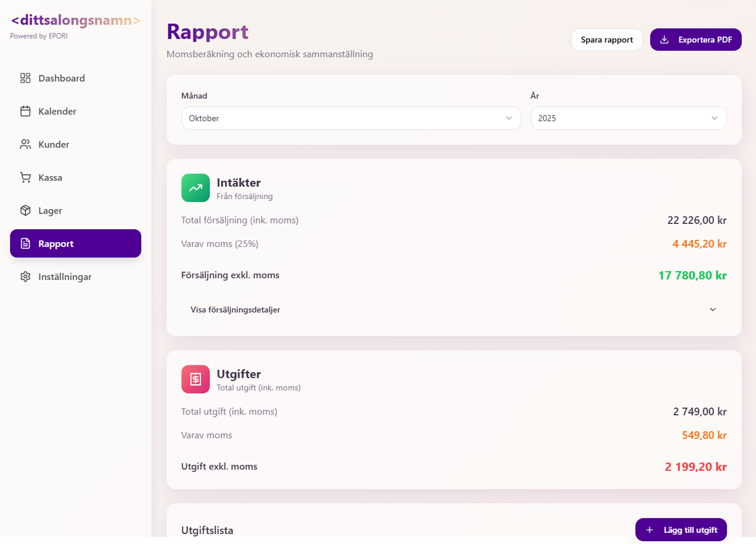Click the Kalender calendar icon
This screenshot has height=544, width=756.
pos(25,111)
